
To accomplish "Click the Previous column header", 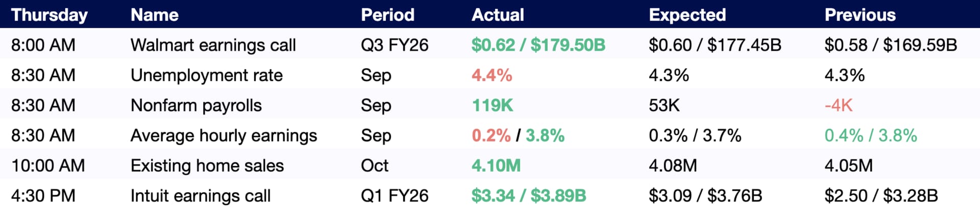I will [x=860, y=15].
